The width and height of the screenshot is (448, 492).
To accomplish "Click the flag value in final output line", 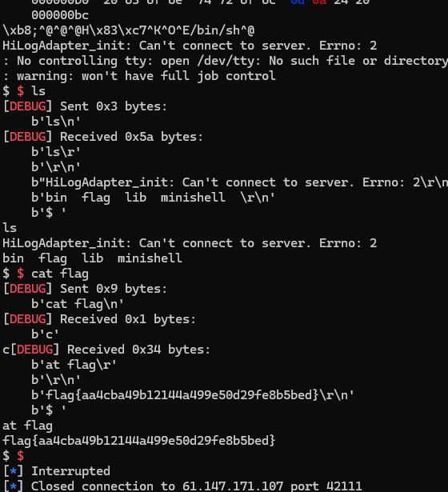I will (138, 441).
